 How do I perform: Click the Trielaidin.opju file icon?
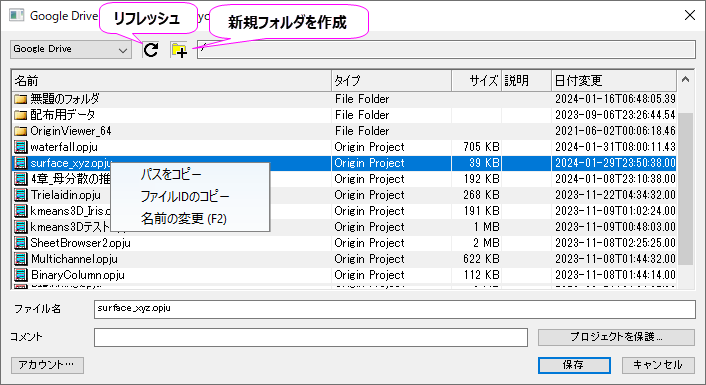(21, 195)
